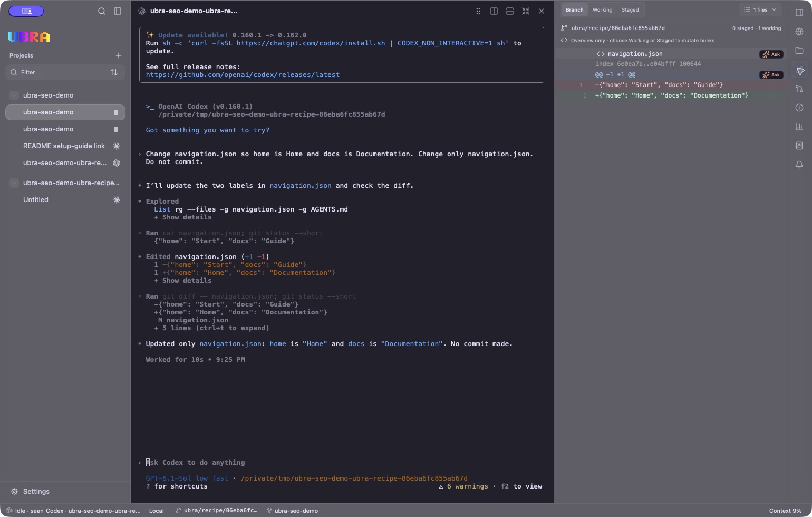Select the highlighted ubra-seo-demo session
This screenshot has height=517, width=812.
[x=65, y=112]
